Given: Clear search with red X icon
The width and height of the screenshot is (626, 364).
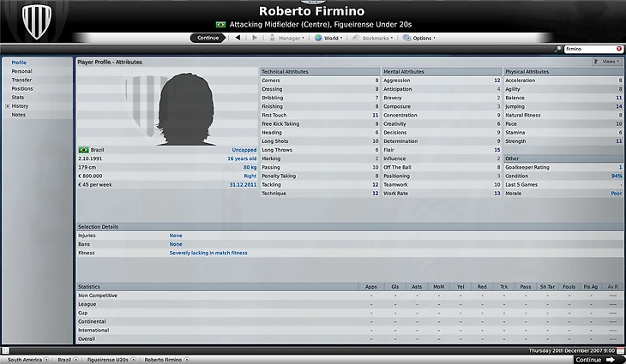Looking at the screenshot, I should [x=619, y=49].
